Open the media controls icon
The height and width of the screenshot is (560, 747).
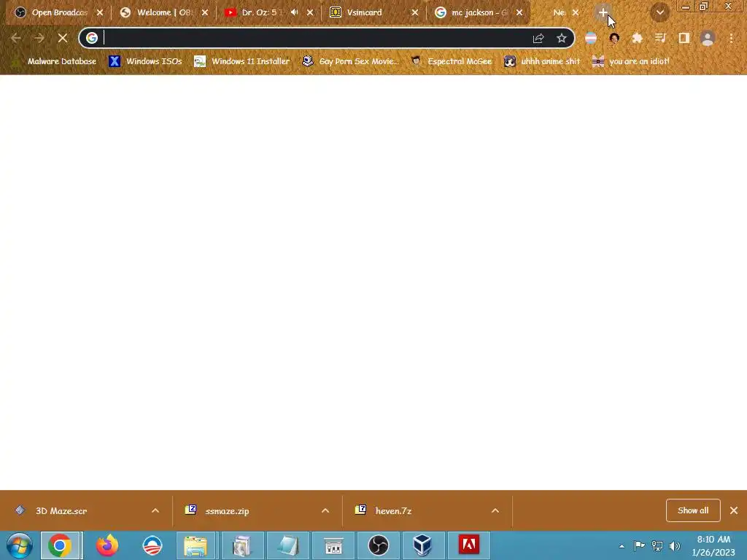(x=660, y=38)
